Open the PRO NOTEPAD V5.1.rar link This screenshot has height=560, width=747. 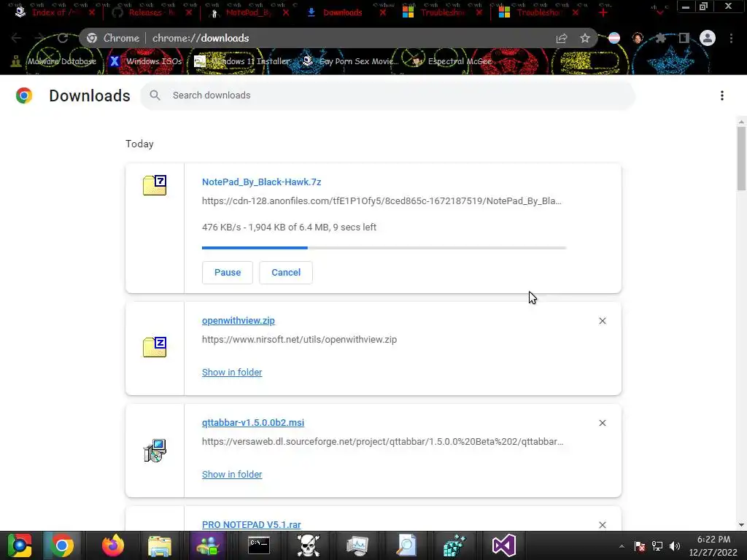[252, 525]
